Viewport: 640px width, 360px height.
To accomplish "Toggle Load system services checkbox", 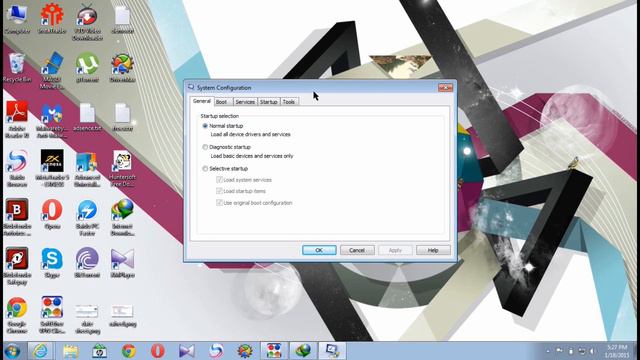I will pyautogui.click(x=219, y=180).
